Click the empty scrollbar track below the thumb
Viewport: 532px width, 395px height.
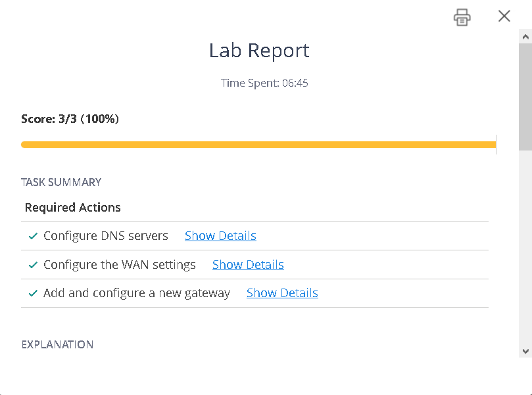coord(525,250)
